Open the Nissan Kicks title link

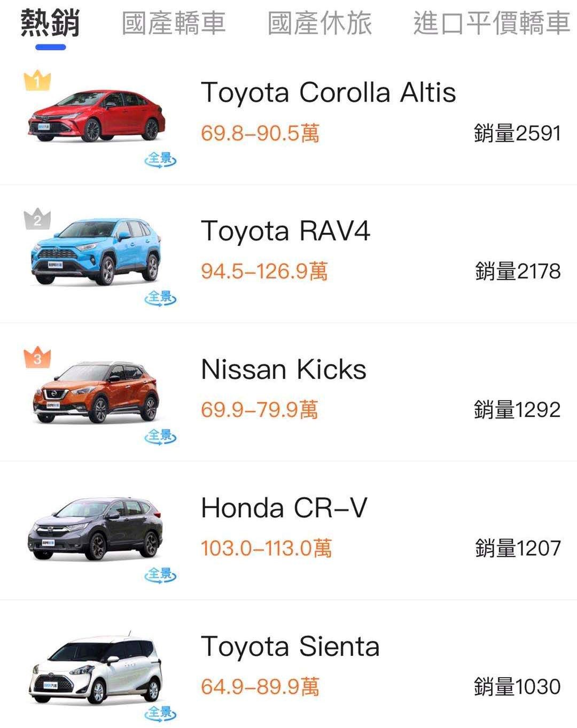(283, 369)
